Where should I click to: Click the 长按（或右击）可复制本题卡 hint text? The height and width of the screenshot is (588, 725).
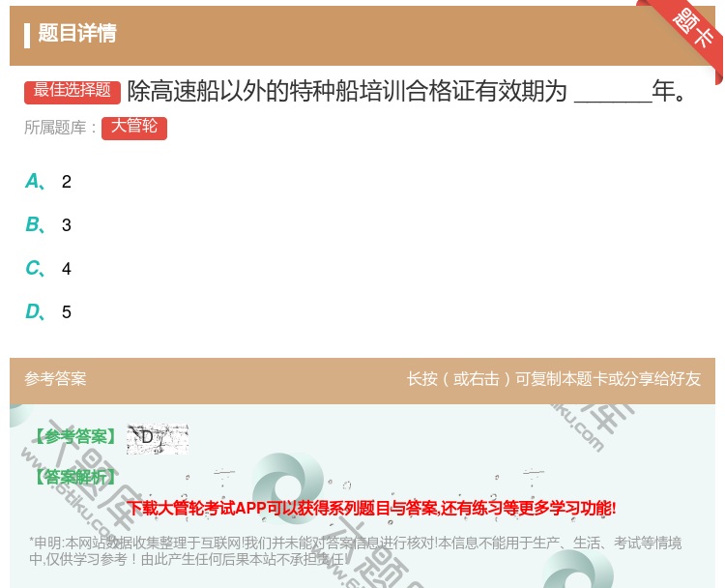click(x=554, y=379)
